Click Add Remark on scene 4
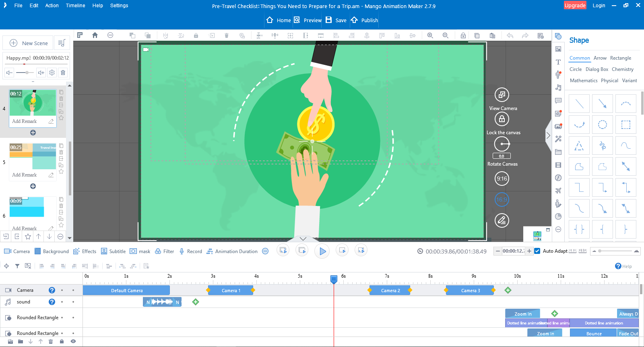 coord(24,121)
